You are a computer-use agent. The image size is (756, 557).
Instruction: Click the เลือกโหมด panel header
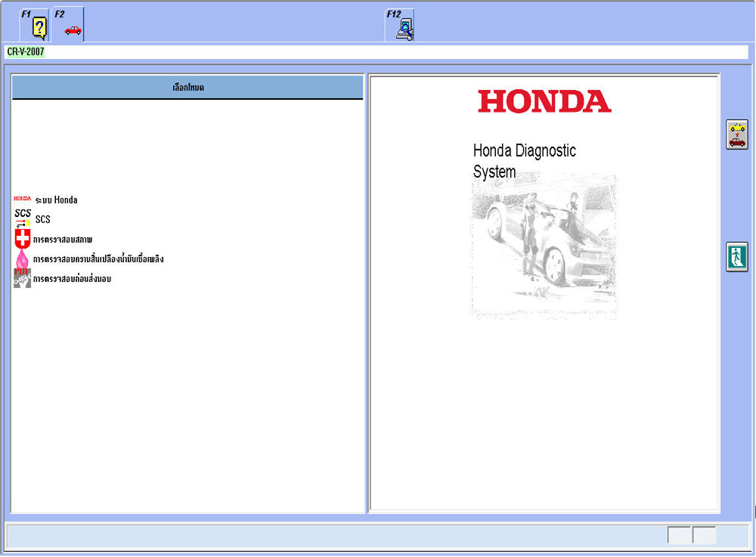(187, 87)
